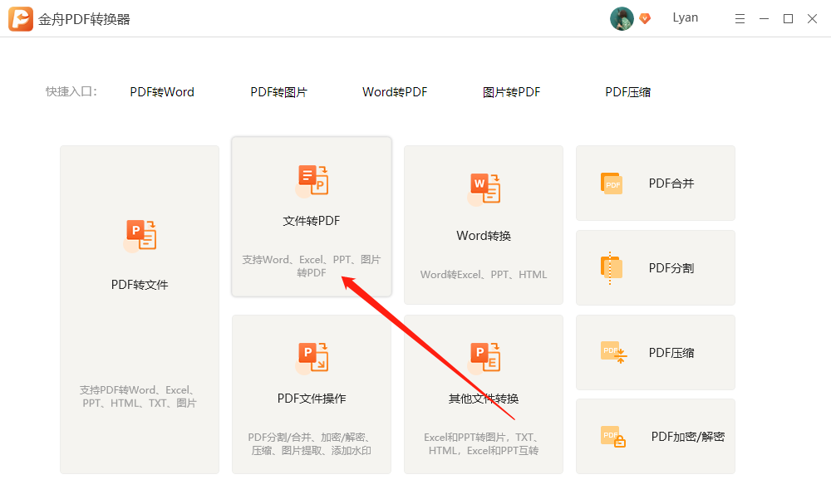Click the 文件转PDF card icon
This screenshot has height=504, width=831.
coord(312,180)
